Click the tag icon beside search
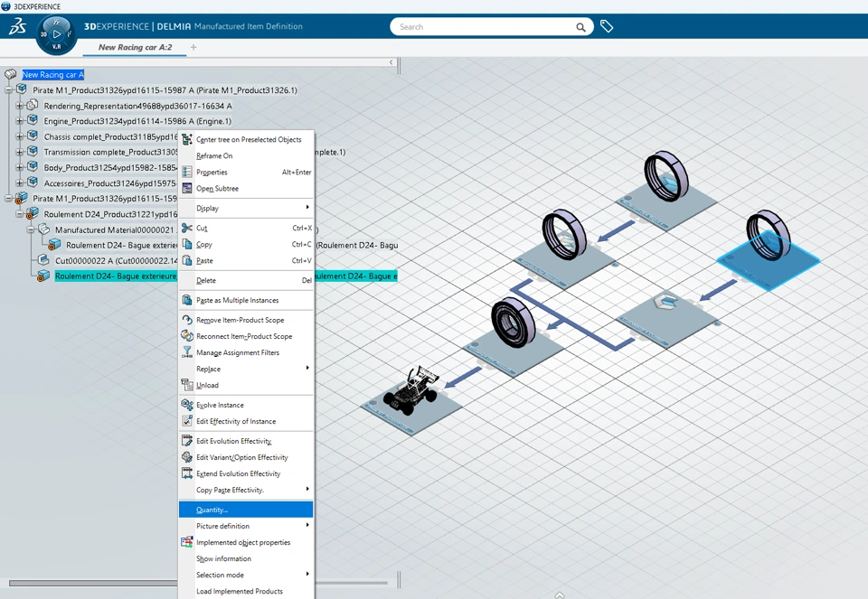Viewport: 868px width, 599px height. coord(607,26)
